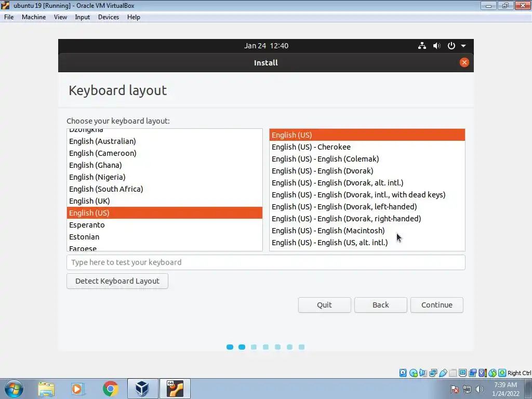Image resolution: width=532 pixels, height=399 pixels.
Task: Click the Action Center flag tray icon
Action: pyautogui.click(x=454, y=389)
